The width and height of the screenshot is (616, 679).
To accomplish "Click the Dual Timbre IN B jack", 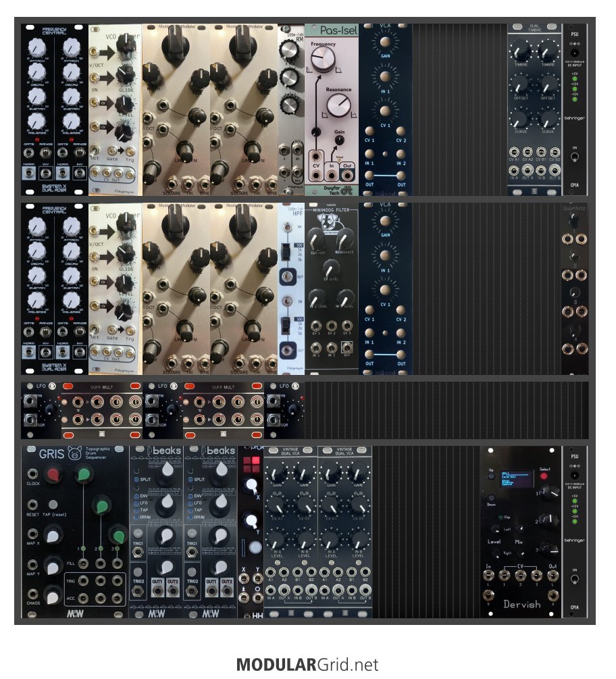I will (541, 170).
